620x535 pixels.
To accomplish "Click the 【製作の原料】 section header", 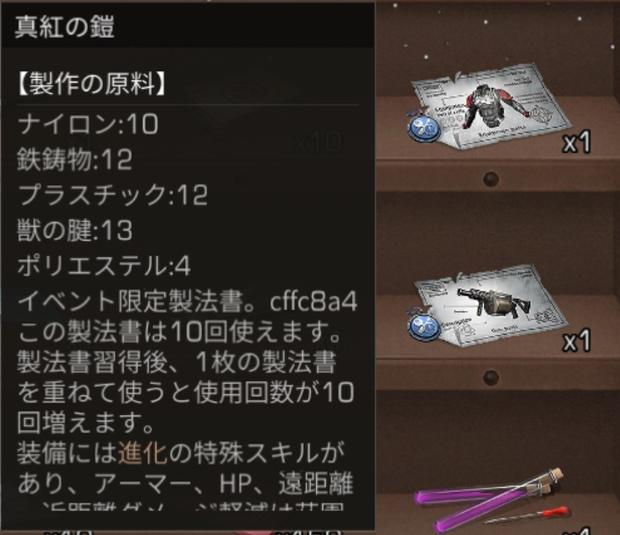I will coord(91,84).
